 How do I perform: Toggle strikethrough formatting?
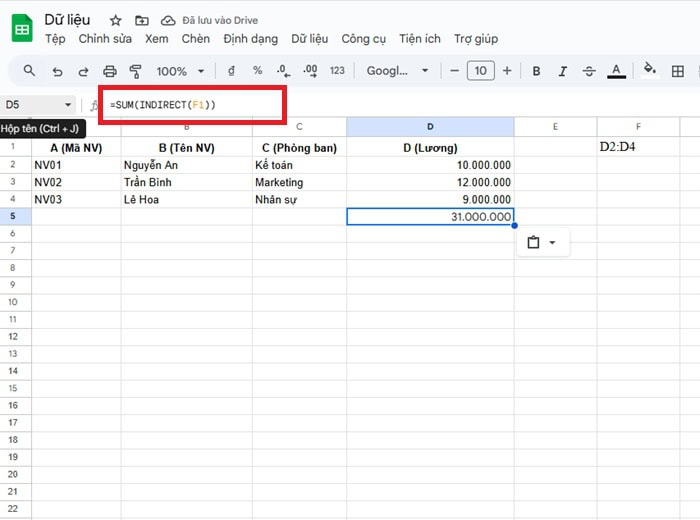[x=589, y=71]
